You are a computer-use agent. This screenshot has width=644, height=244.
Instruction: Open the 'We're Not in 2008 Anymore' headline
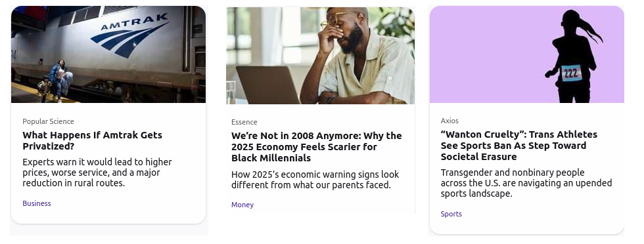316,147
